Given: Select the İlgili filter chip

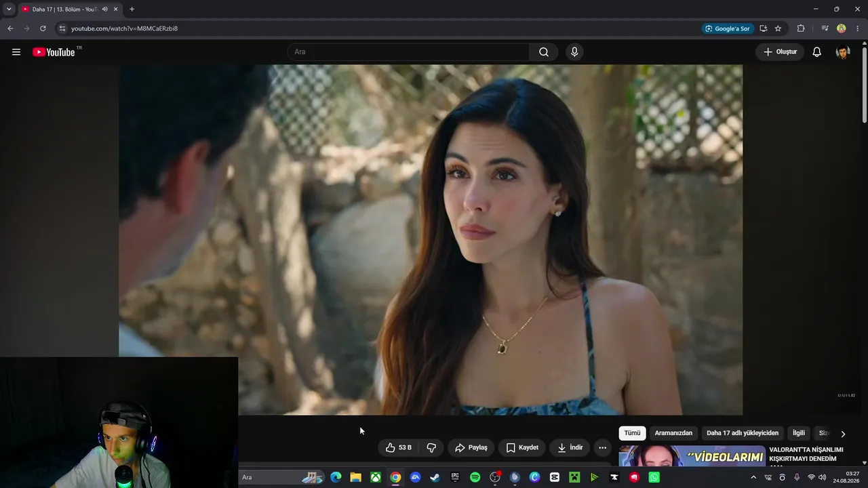Looking at the screenshot, I should point(799,433).
